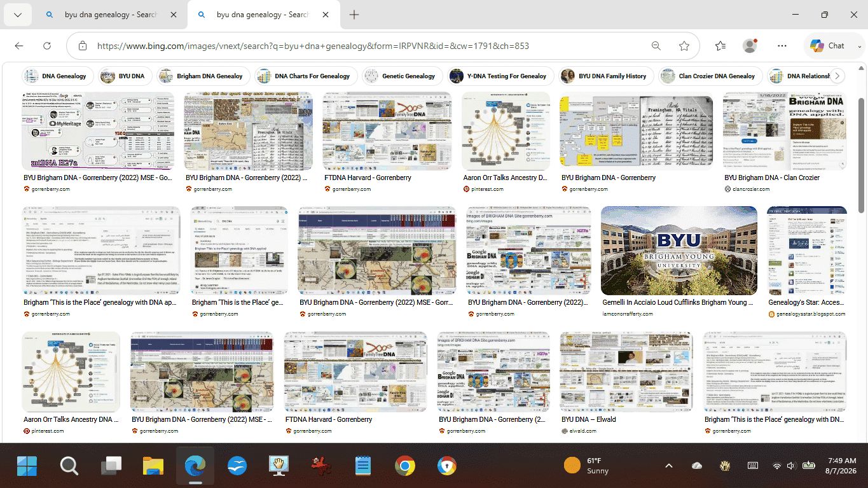This screenshot has width=868, height=488.
Task: Choose the Brigham DNA Genealogy chip
Action: pyautogui.click(x=203, y=76)
